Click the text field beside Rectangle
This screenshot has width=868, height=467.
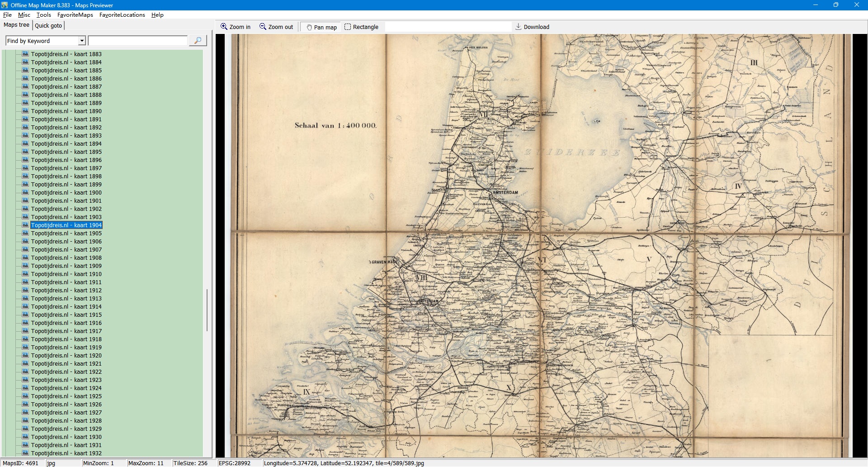(x=448, y=27)
